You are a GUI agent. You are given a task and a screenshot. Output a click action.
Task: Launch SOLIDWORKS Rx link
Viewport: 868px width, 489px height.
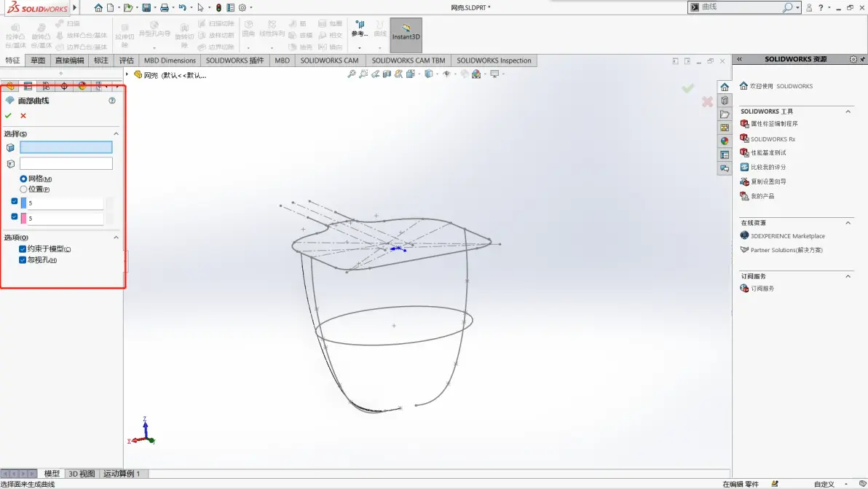click(773, 139)
